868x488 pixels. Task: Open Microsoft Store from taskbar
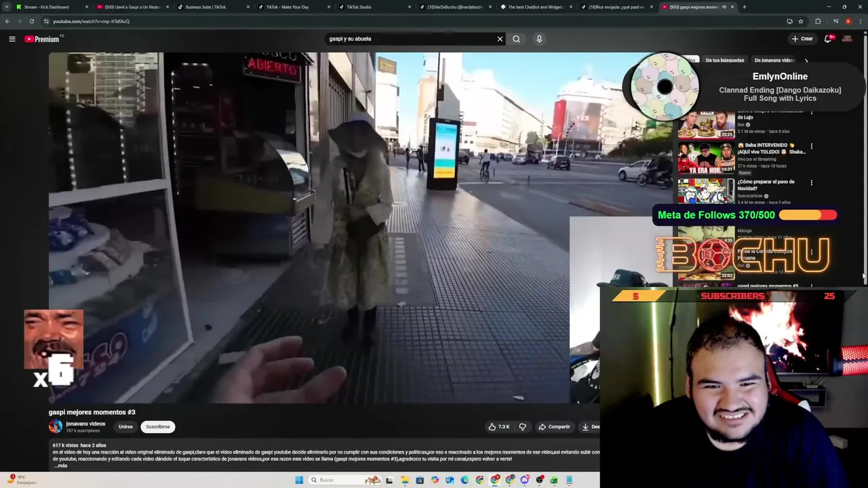pos(420,480)
